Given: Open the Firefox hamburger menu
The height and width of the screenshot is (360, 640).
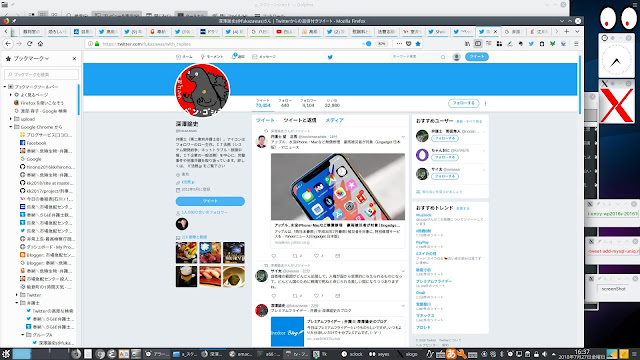Looking at the screenshot, I should coord(576,44).
